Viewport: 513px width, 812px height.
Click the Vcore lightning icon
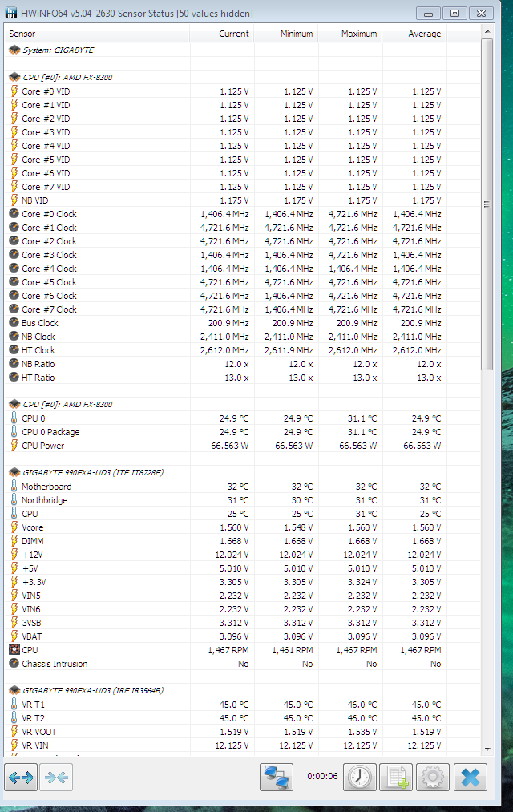14,527
